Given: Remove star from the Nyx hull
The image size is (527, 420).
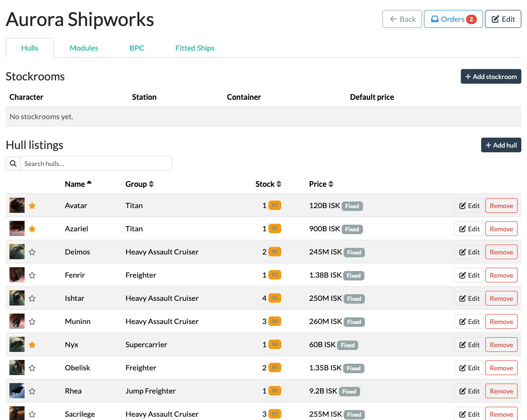Looking at the screenshot, I should 32,345.
